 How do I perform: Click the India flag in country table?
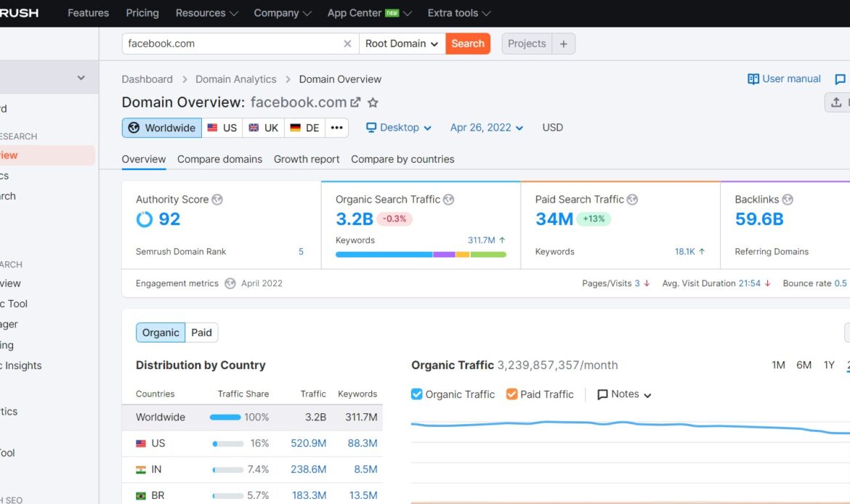(x=141, y=469)
